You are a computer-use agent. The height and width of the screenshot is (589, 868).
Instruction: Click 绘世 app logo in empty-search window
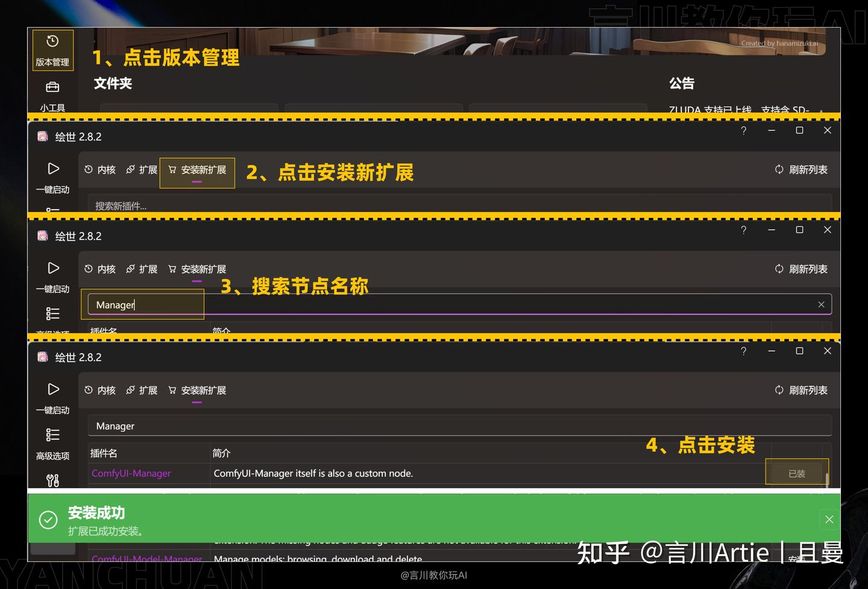tap(43, 136)
